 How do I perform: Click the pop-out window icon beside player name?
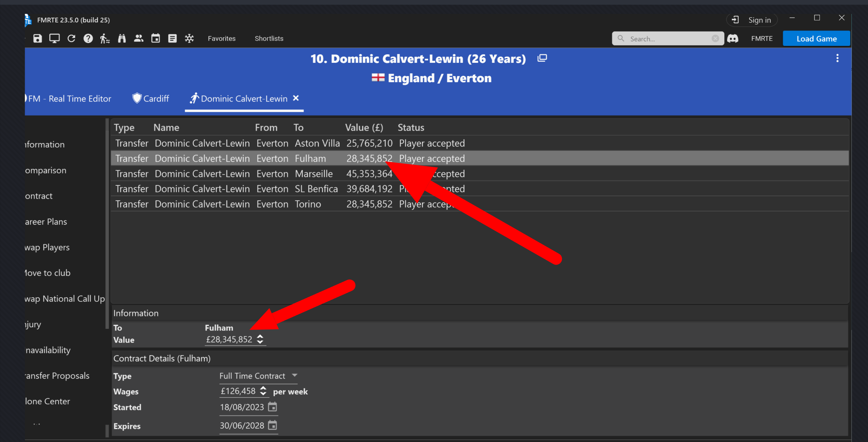[542, 58]
